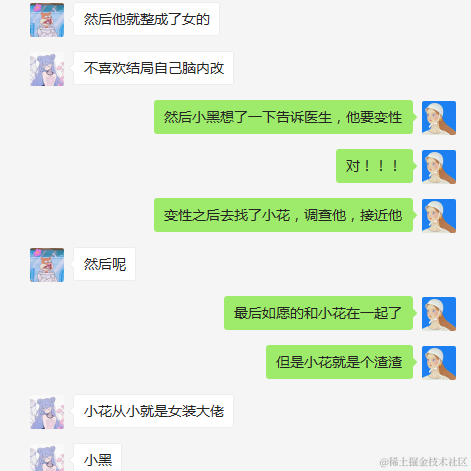Click avatar beside '然后他就整成了女的' message

click(47, 20)
